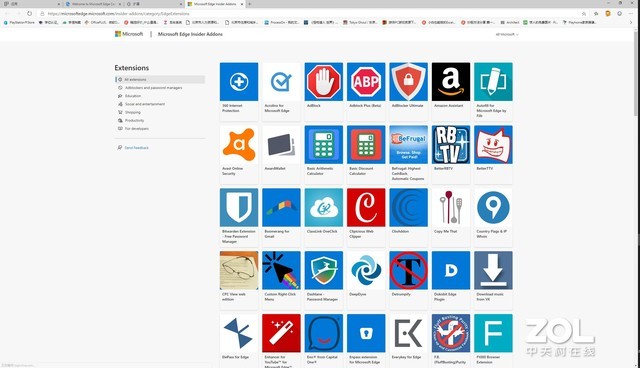The height and width of the screenshot is (368, 640).
Task: Switch to Welcome to Microsoft Edge tab
Action: tap(93, 4)
